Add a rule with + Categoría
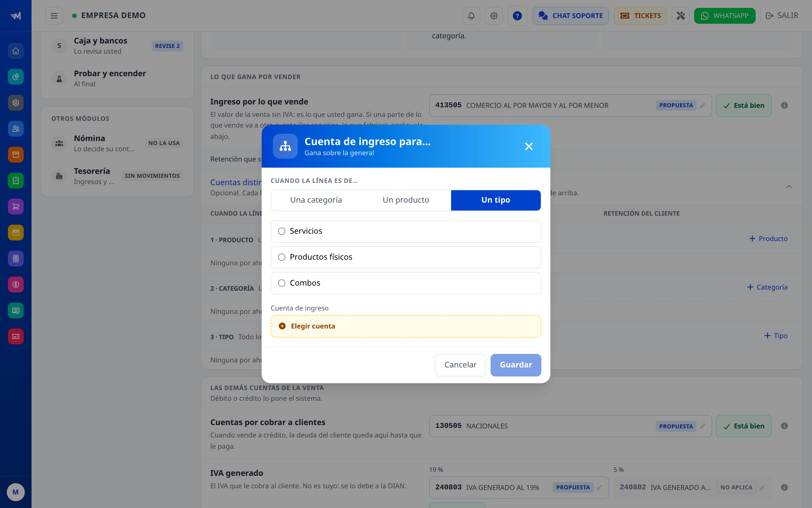Viewport: 812px width, 508px height. pos(767,287)
